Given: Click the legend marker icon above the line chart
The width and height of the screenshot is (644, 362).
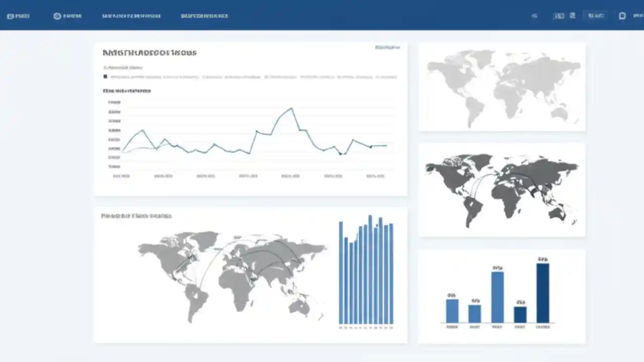Looking at the screenshot, I should [105, 76].
